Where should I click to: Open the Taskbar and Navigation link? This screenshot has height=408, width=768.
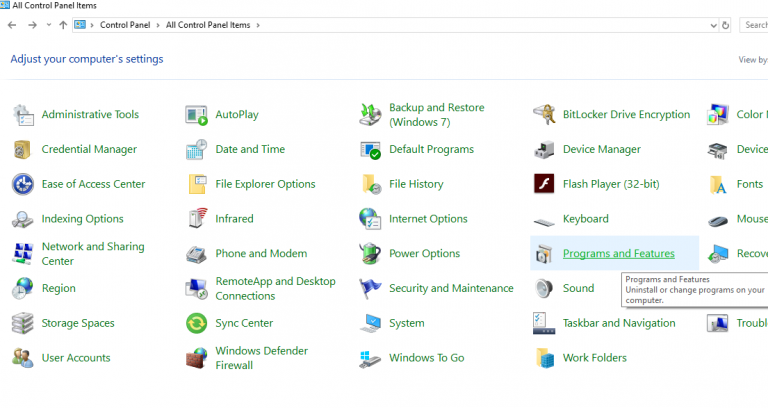point(619,323)
